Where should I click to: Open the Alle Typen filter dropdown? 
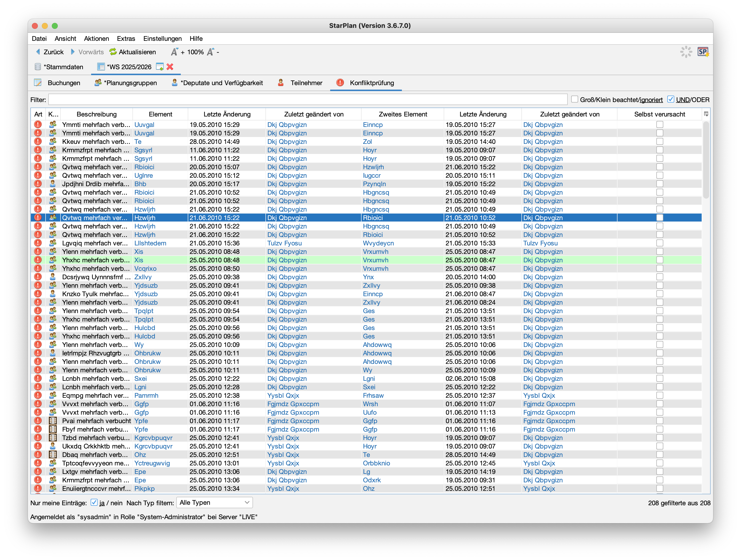214,503
